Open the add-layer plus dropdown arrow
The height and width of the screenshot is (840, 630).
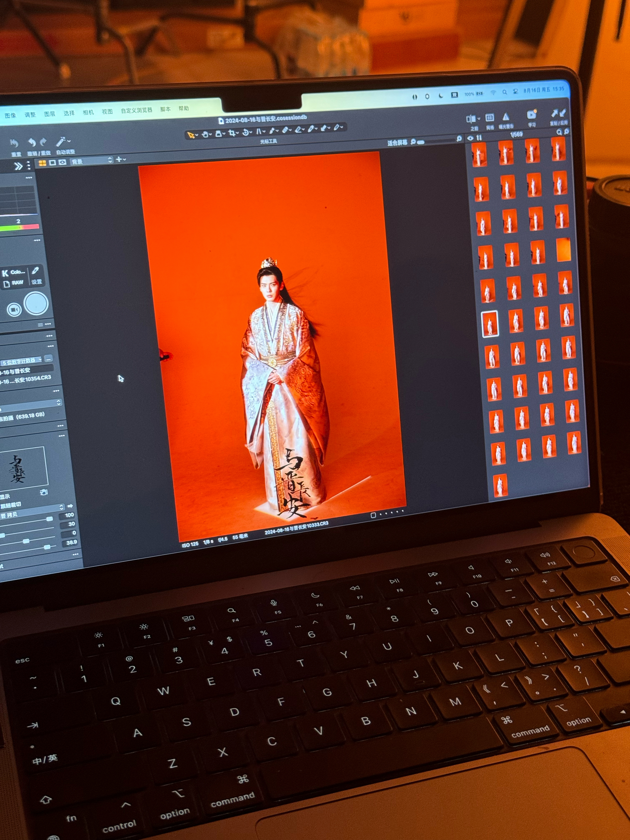coord(124,160)
